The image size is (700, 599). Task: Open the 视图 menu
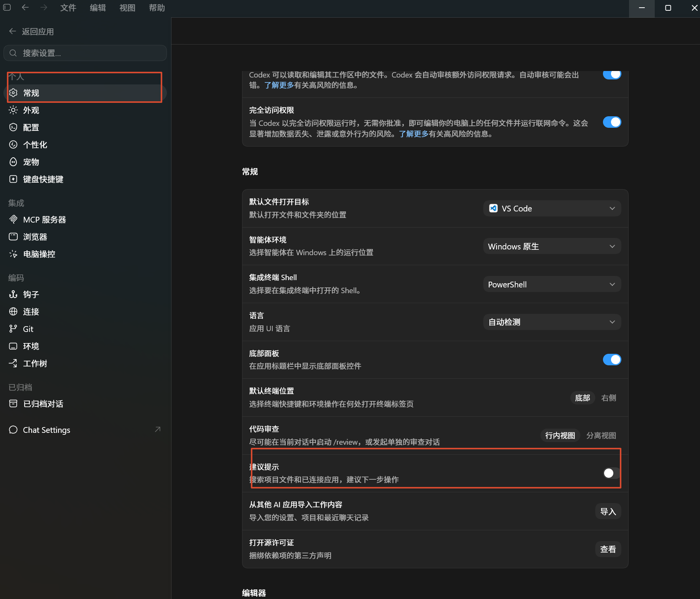click(127, 8)
